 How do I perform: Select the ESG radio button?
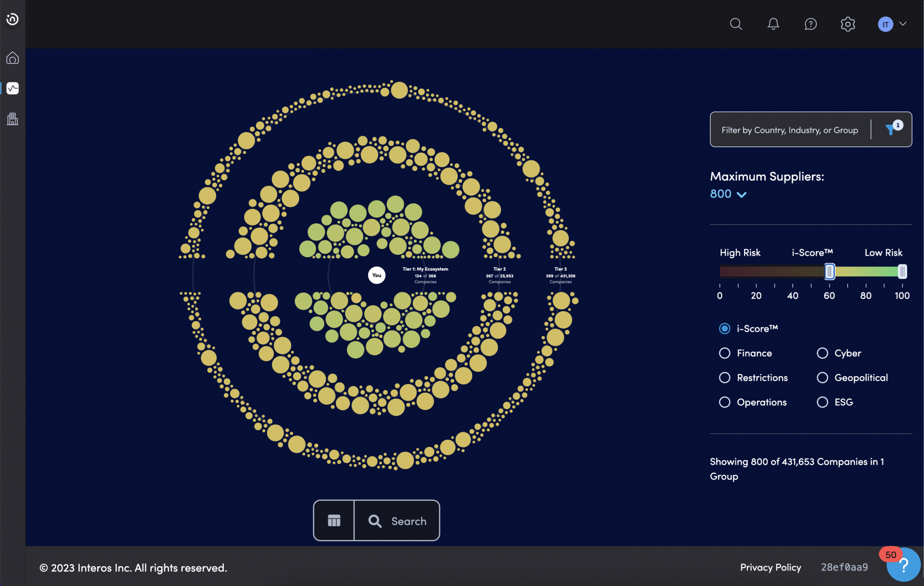point(822,402)
